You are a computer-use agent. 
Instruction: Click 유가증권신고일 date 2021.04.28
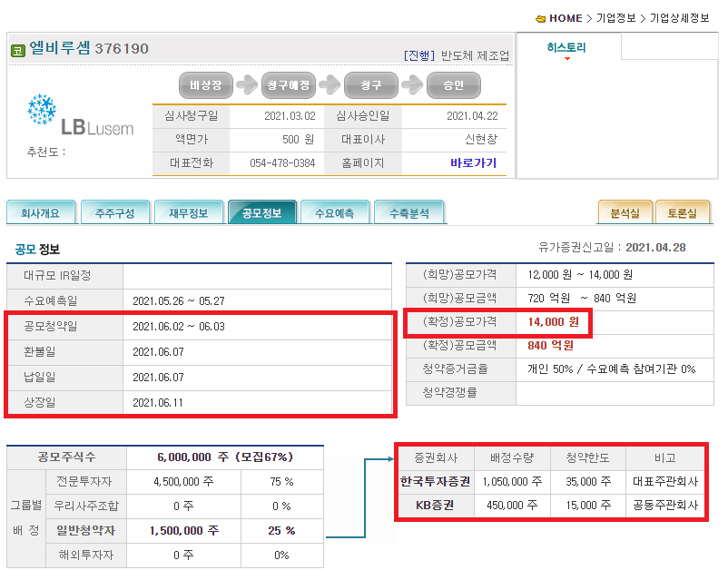click(x=655, y=248)
